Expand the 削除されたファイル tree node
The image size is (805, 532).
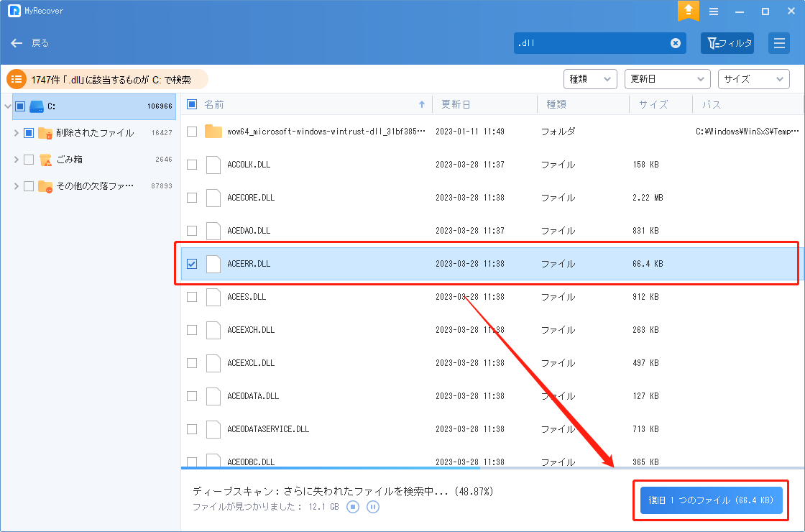pyautogui.click(x=17, y=133)
